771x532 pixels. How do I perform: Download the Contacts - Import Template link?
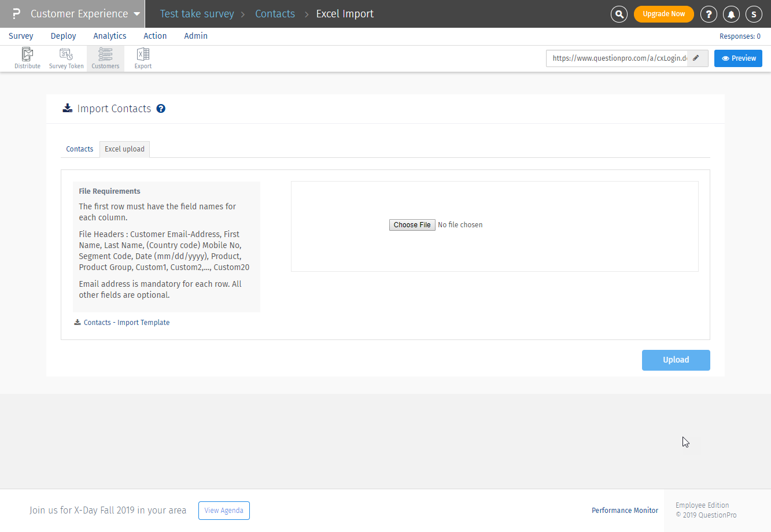(x=126, y=323)
